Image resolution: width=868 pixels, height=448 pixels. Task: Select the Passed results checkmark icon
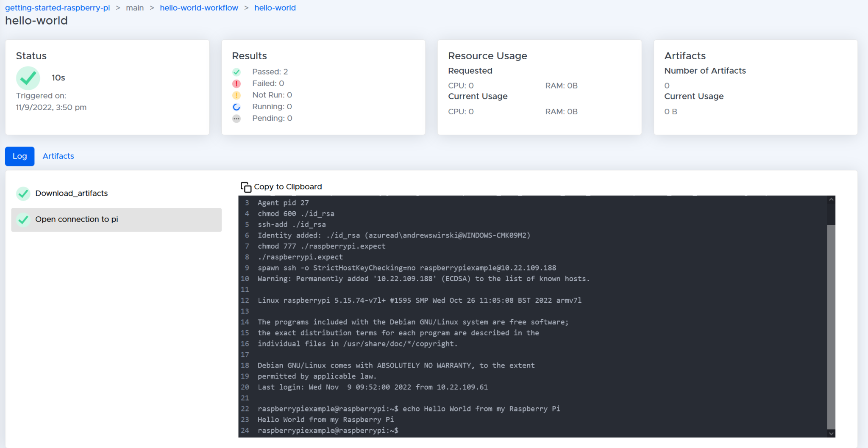coord(236,72)
